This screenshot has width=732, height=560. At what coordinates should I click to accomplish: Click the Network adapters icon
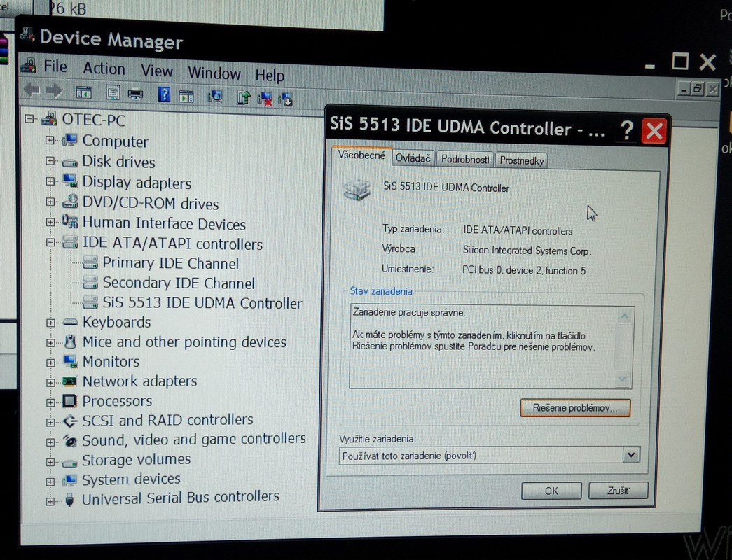[x=69, y=381]
